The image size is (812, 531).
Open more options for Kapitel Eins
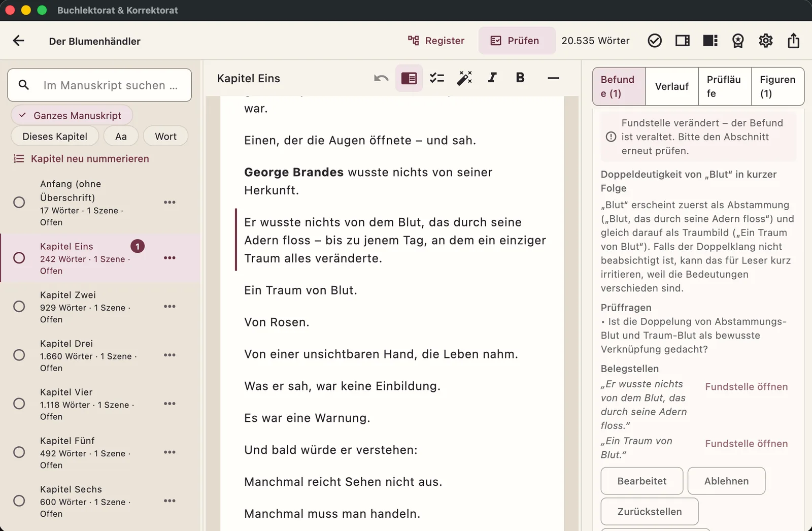(x=170, y=258)
